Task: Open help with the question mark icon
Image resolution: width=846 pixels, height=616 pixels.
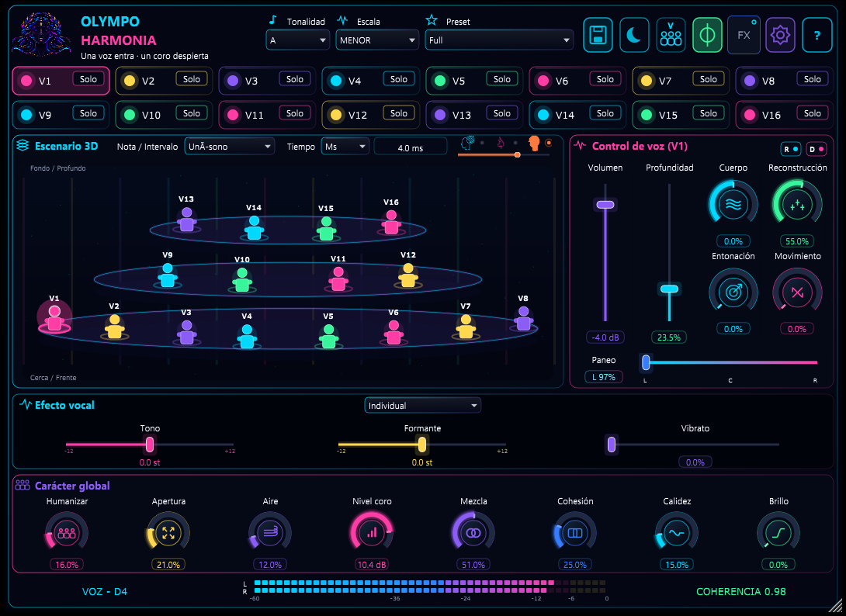Action: [817, 35]
